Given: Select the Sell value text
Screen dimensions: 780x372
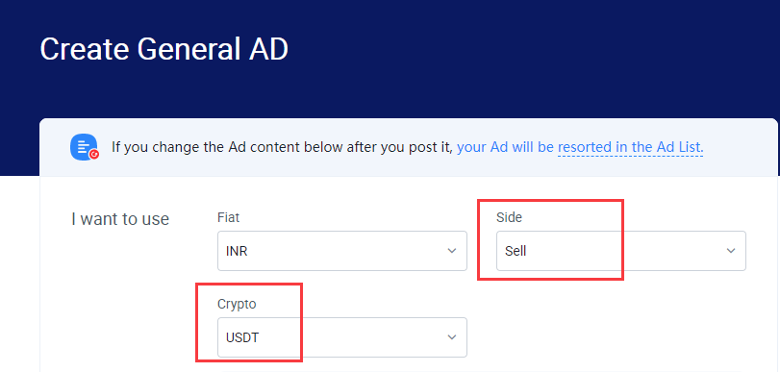Looking at the screenshot, I should (x=515, y=251).
